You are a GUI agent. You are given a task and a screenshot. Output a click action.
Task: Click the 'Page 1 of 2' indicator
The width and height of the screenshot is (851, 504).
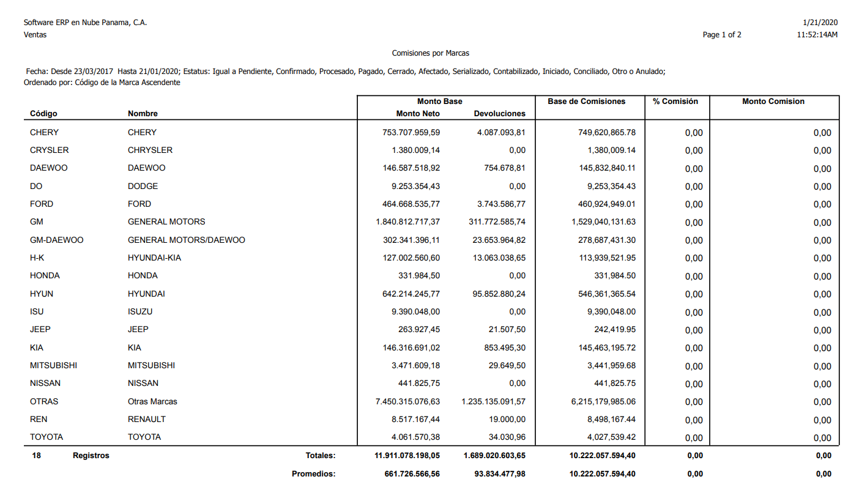[722, 35]
